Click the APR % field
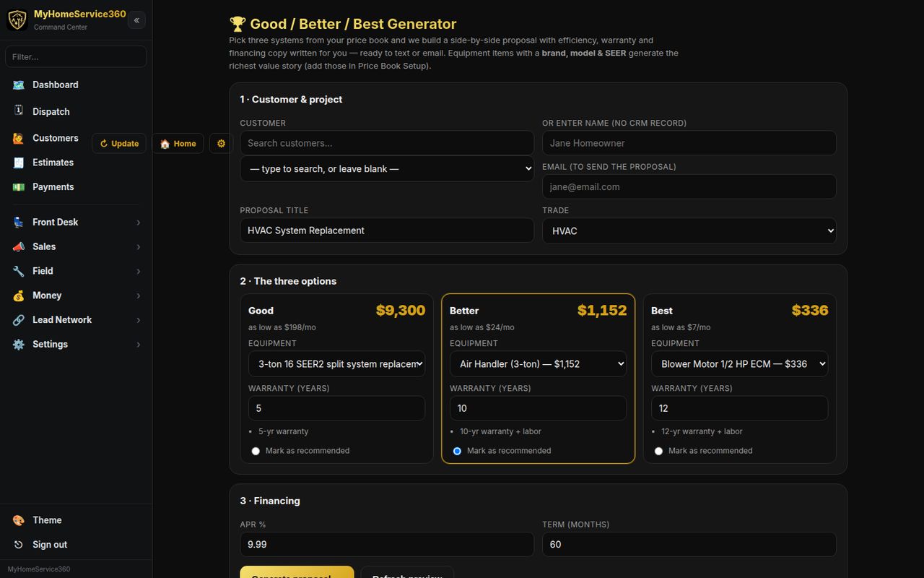Screen dimensions: 924x578 387,544
